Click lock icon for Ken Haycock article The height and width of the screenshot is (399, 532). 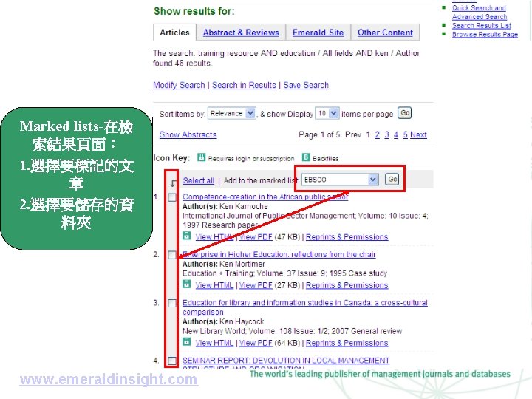tap(187, 341)
